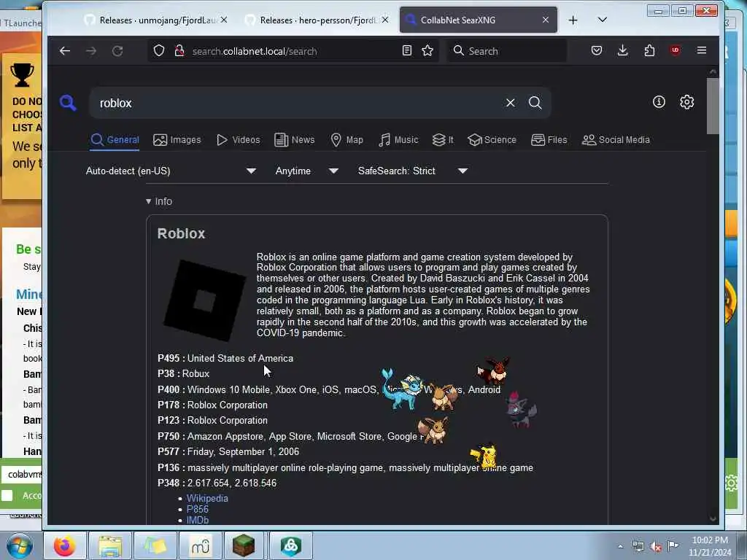The width and height of the screenshot is (747, 560).
Task: Select the Files search category
Action: [x=549, y=140]
